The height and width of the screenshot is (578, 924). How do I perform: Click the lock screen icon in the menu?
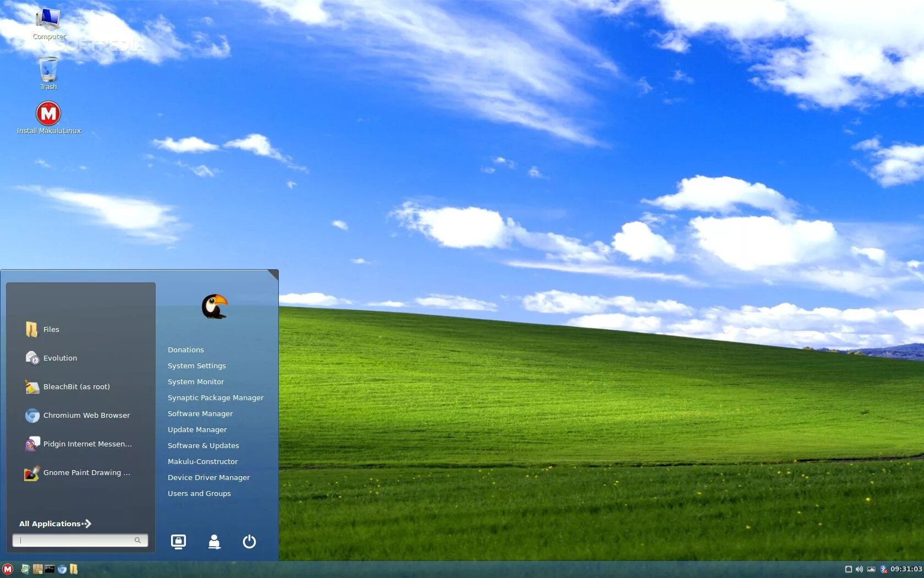[178, 542]
